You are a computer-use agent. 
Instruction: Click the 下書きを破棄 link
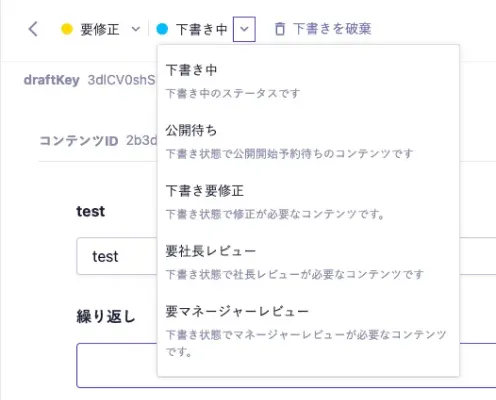click(332, 29)
